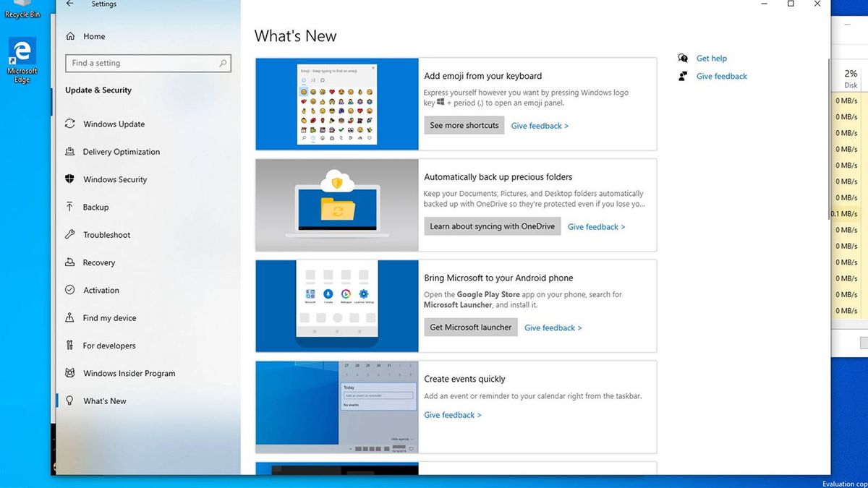Select Find my device page
Screen dimensions: 868x488
point(109,318)
